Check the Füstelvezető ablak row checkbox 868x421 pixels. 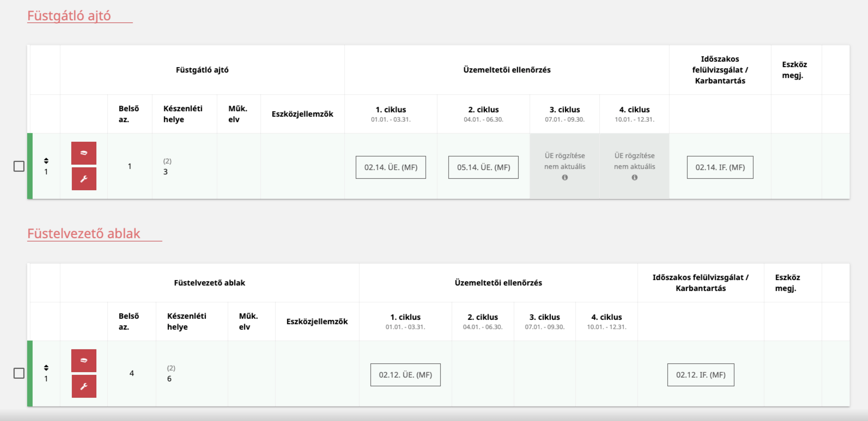tap(19, 373)
